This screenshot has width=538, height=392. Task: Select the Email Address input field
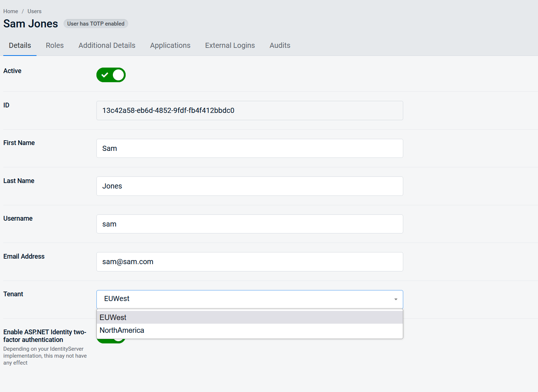(x=249, y=262)
